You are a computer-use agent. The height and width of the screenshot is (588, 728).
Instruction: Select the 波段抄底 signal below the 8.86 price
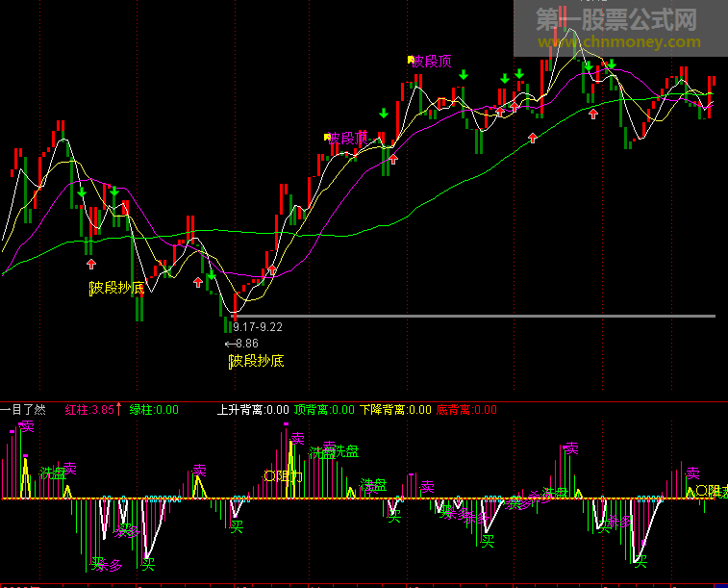[256, 361]
